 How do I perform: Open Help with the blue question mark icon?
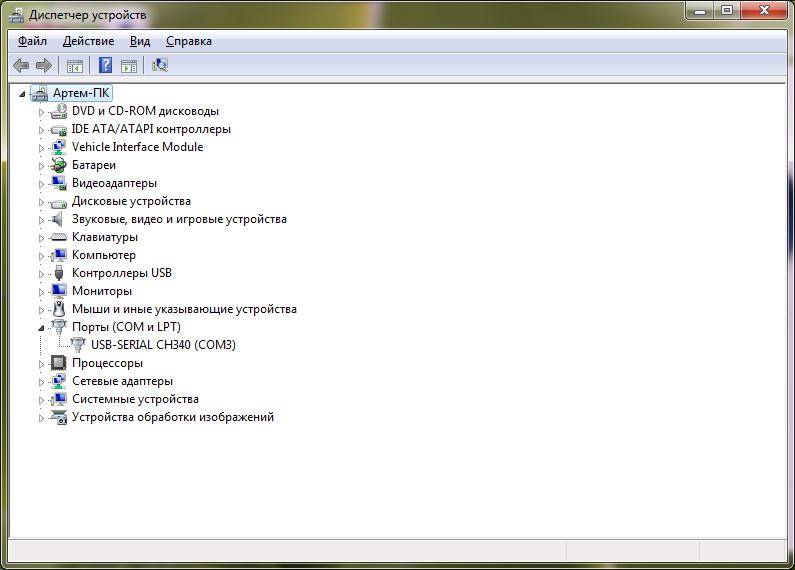coord(104,66)
